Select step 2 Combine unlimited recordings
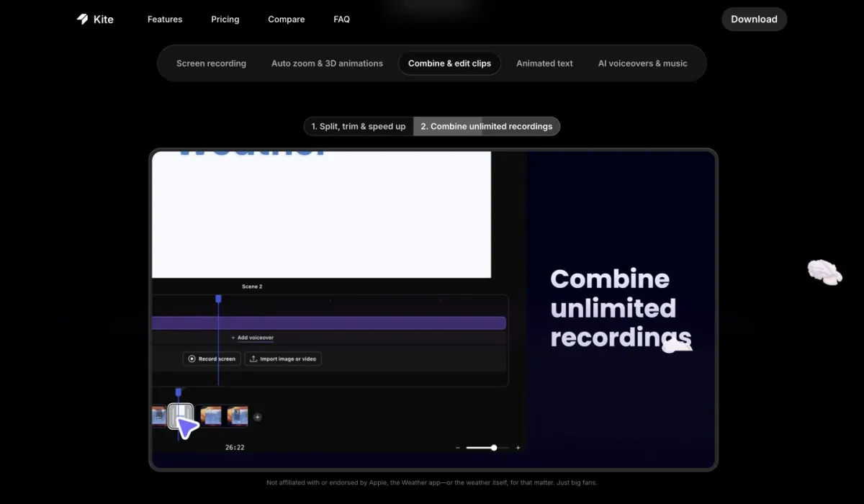The width and height of the screenshot is (864, 504). tap(487, 126)
